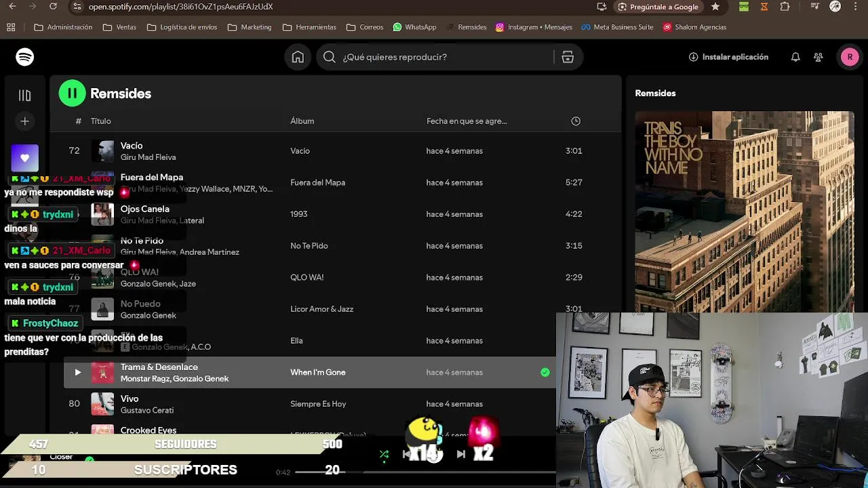Open the green extension icon in toolbar
868x488 pixels.
pyautogui.click(x=744, y=7)
